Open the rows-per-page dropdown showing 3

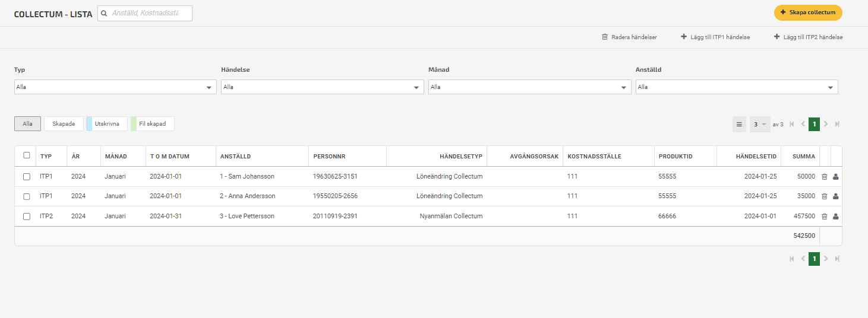click(x=760, y=125)
